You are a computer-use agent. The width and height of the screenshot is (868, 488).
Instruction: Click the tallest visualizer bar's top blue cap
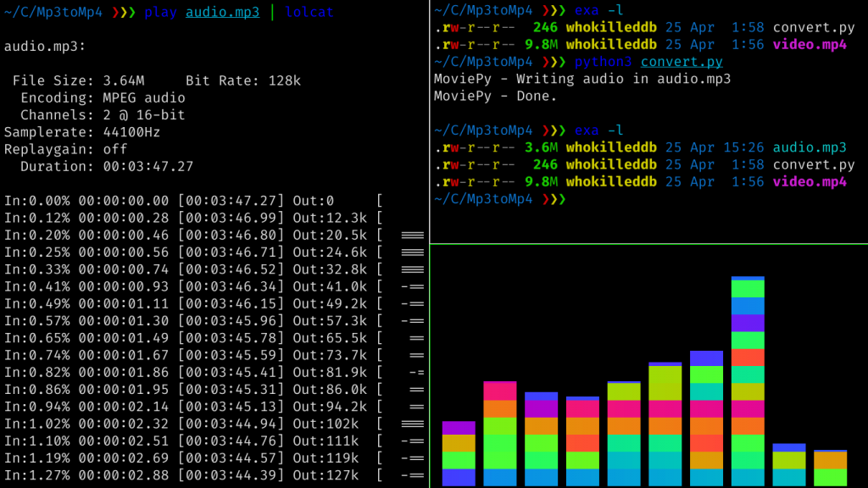(748, 278)
